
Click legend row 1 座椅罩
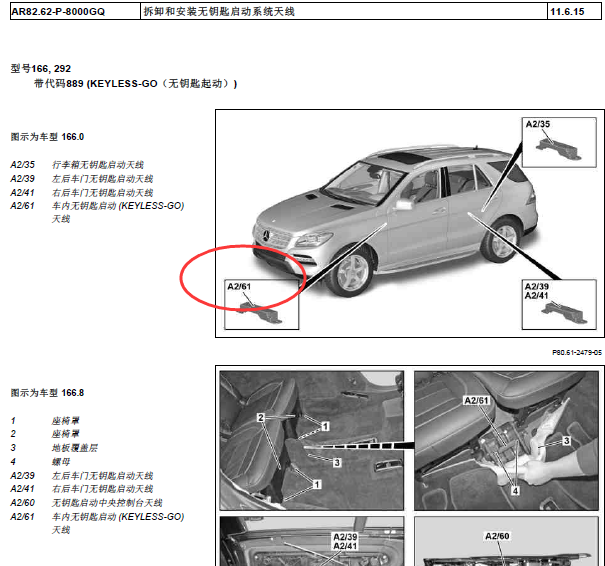pos(45,421)
